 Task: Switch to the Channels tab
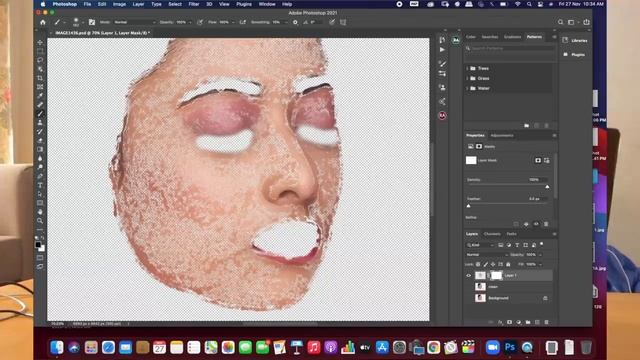[492, 234]
